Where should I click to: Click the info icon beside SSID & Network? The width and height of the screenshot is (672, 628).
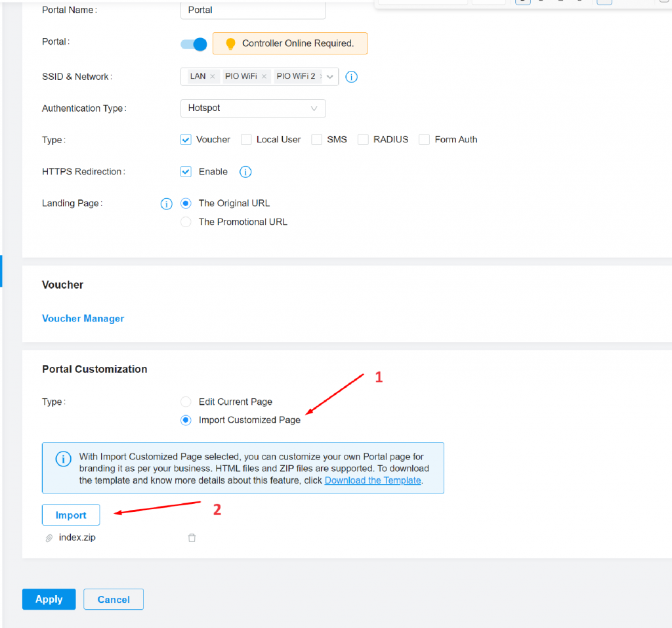351,77
